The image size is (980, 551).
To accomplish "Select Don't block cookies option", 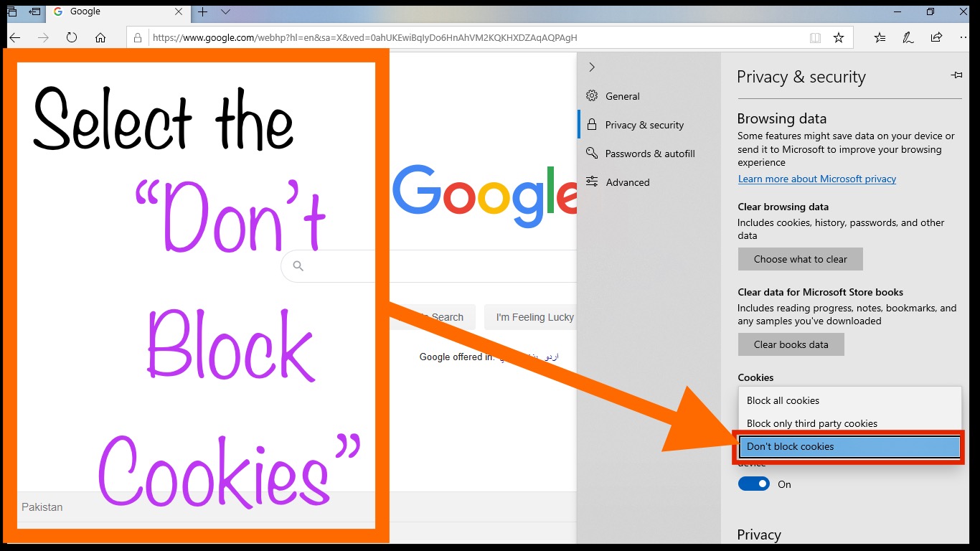I will pyautogui.click(x=850, y=446).
